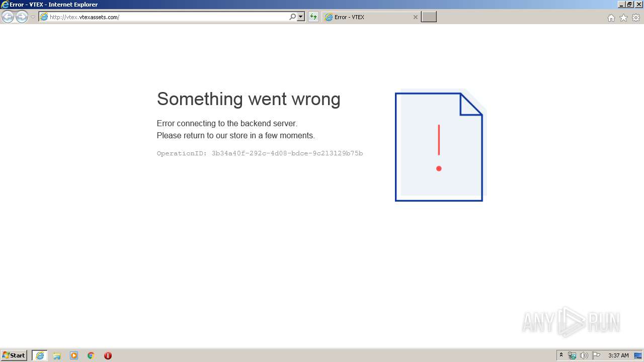Click the Something went wrong heading
644x362 pixels.
(x=249, y=99)
